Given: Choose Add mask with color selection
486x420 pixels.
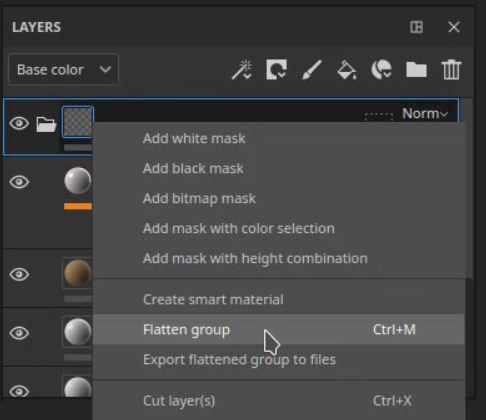Looking at the screenshot, I should [x=278, y=228].
